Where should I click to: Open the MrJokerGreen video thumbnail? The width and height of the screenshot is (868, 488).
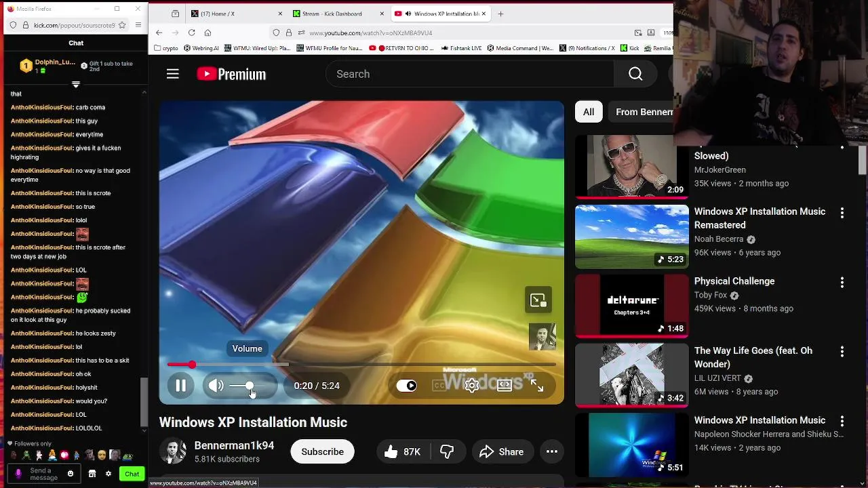632,167
